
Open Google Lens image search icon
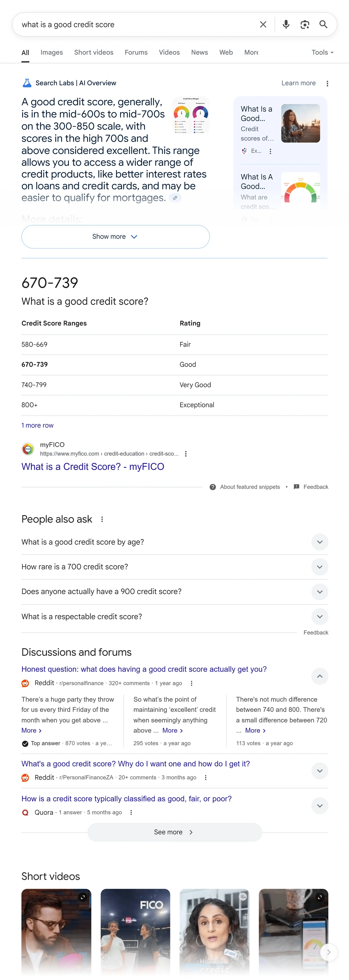click(305, 25)
